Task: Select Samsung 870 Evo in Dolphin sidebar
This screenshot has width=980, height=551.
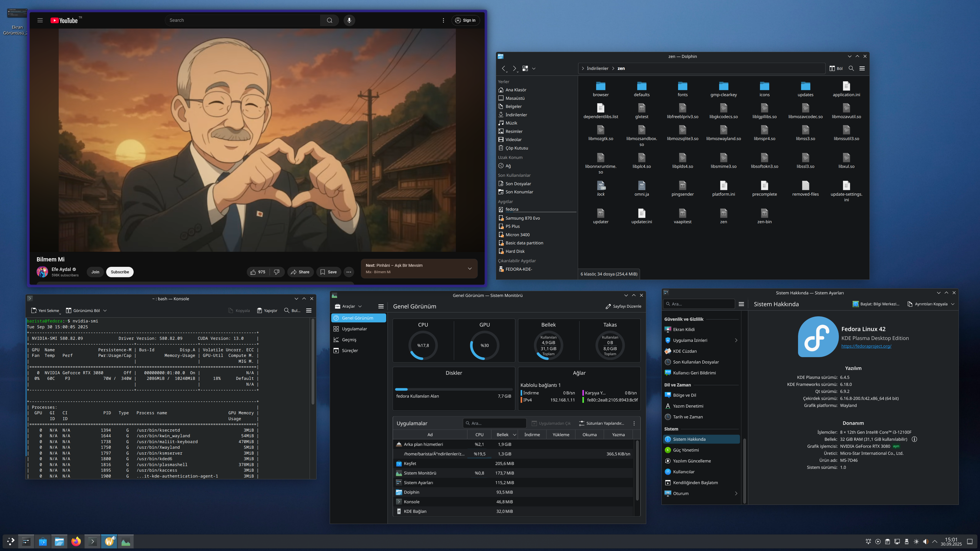Action: coord(537,218)
